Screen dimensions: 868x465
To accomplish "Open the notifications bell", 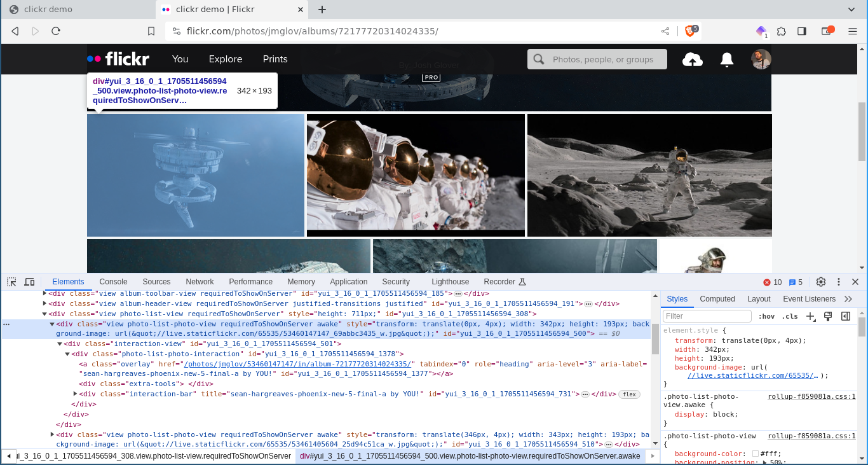I will (727, 59).
